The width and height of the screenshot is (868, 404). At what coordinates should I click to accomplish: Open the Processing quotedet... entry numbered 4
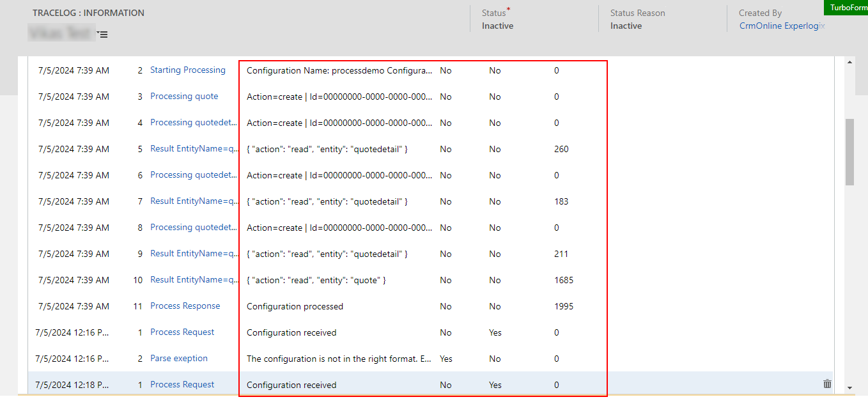tap(194, 123)
